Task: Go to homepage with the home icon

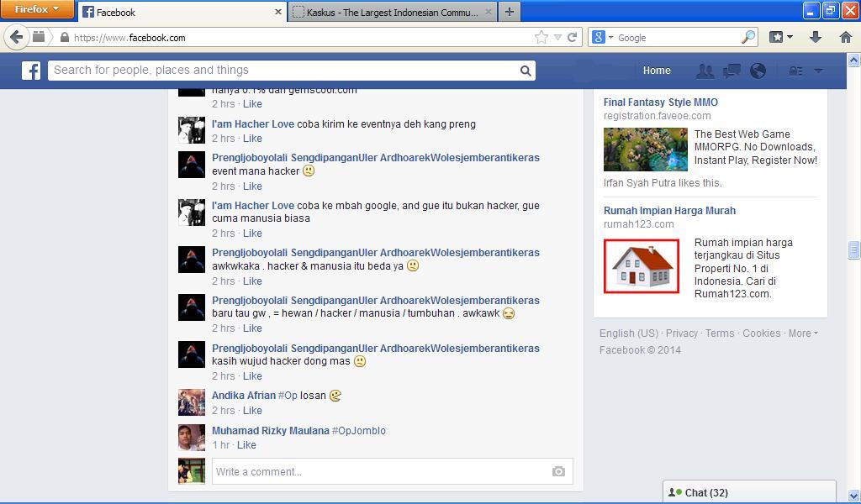Action: (846, 38)
